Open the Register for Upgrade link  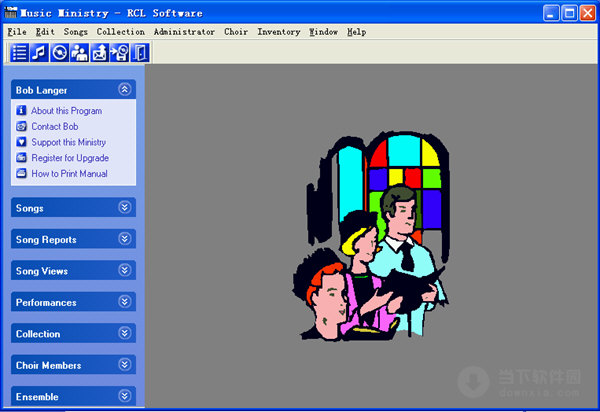70,158
